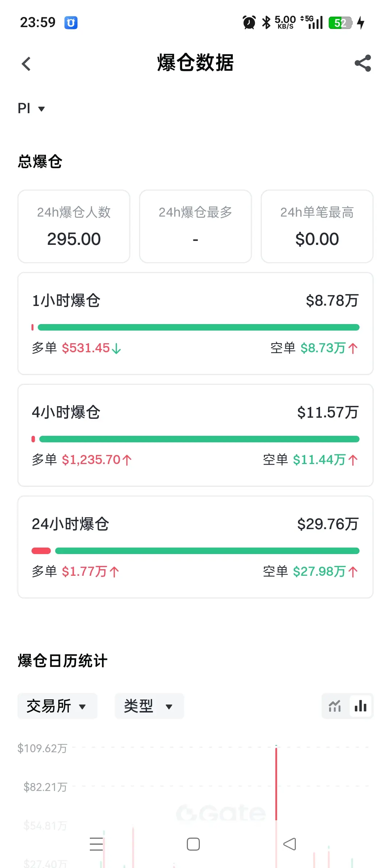Tap the tall red bar in chart

[x=276, y=783]
